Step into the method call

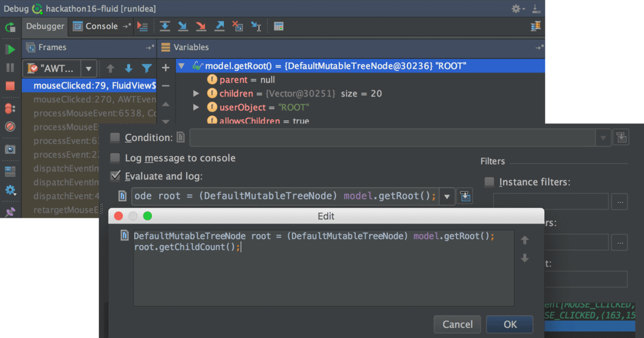click(182, 26)
